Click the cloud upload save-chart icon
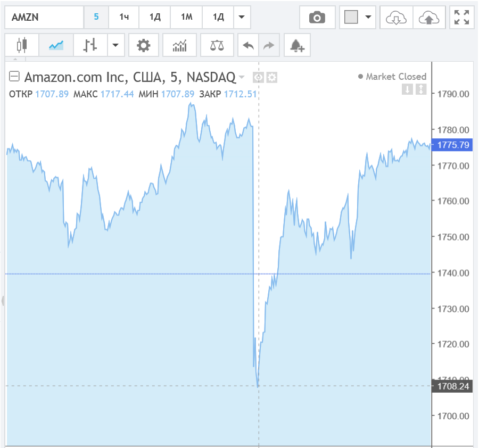The width and height of the screenshot is (479, 448). (x=429, y=18)
